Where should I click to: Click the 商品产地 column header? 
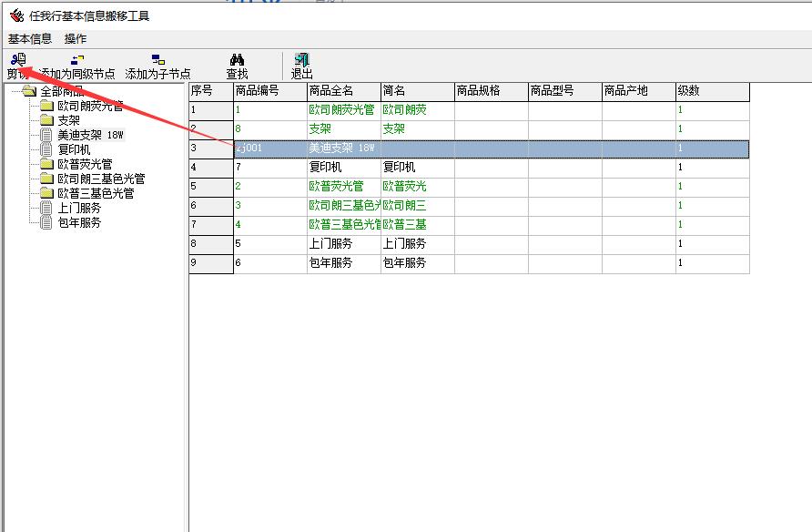638,92
